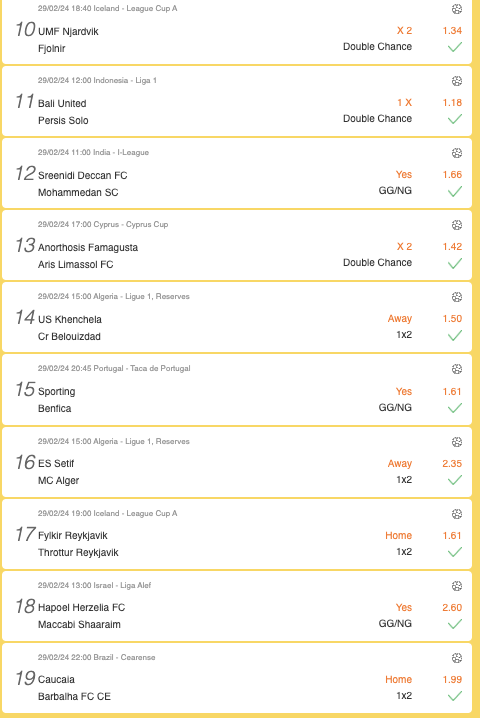Click the Double Chance label for Bali United
This screenshot has width=480, height=718.
[x=377, y=119]
